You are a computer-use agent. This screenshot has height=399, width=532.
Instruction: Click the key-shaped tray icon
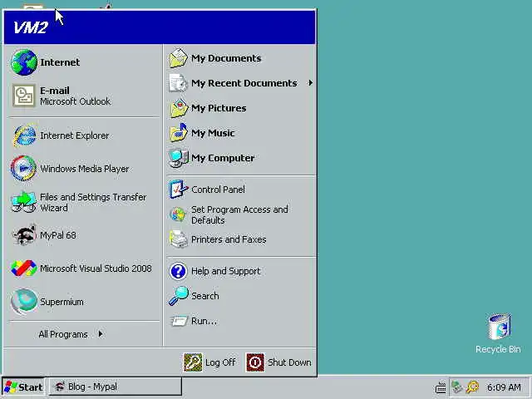click(472, 387)
